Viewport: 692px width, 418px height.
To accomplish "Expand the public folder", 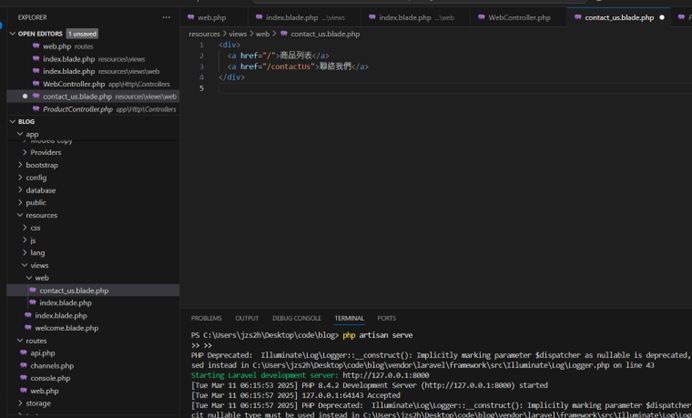I will 20,203.
